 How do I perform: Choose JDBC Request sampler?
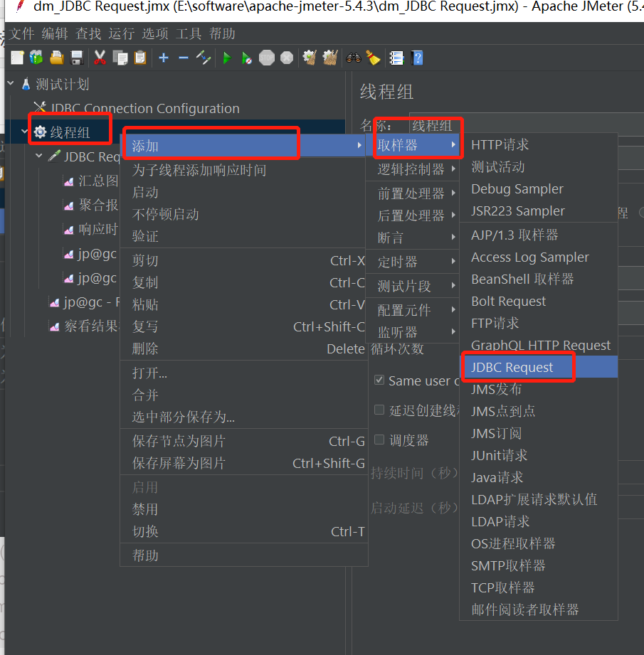(539, 367)
